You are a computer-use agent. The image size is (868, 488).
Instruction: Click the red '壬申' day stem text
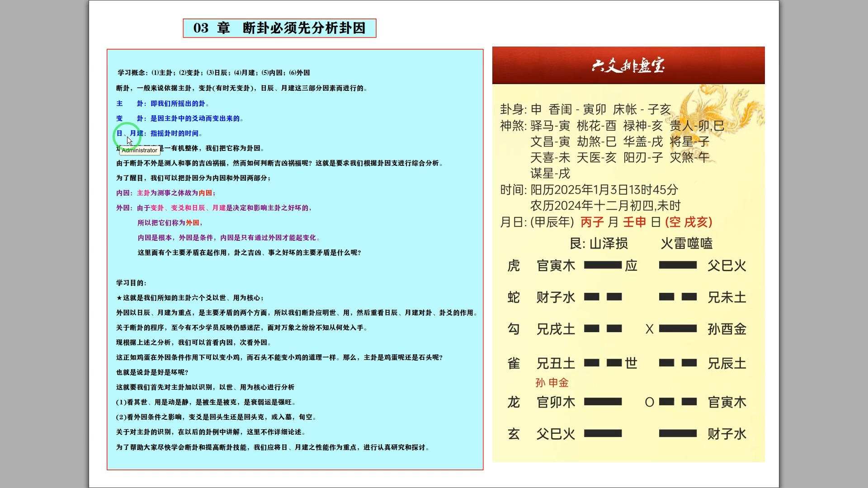[635, 222]
